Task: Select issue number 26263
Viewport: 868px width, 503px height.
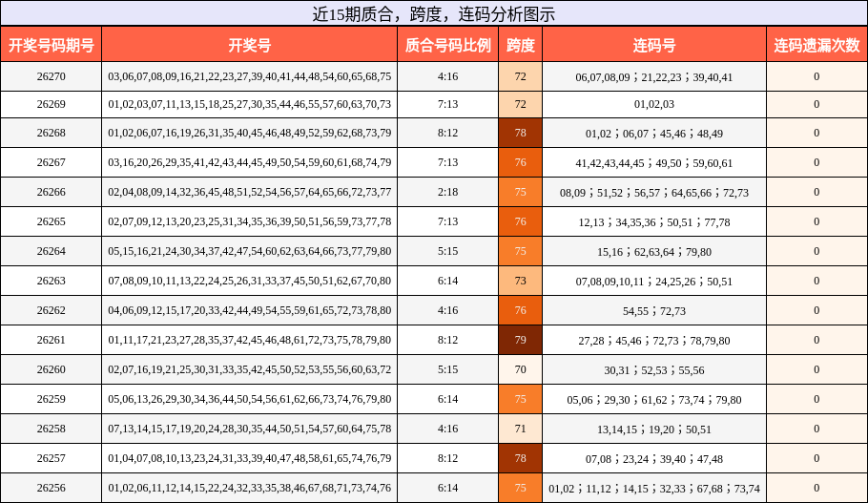Action: [x=51, y=281]
